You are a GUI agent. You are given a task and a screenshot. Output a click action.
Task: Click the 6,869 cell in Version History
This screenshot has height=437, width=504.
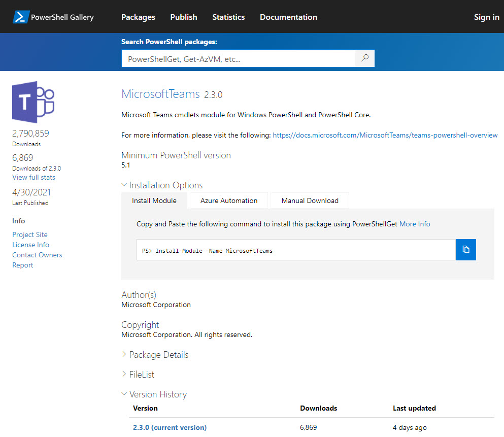pos(308,428)
